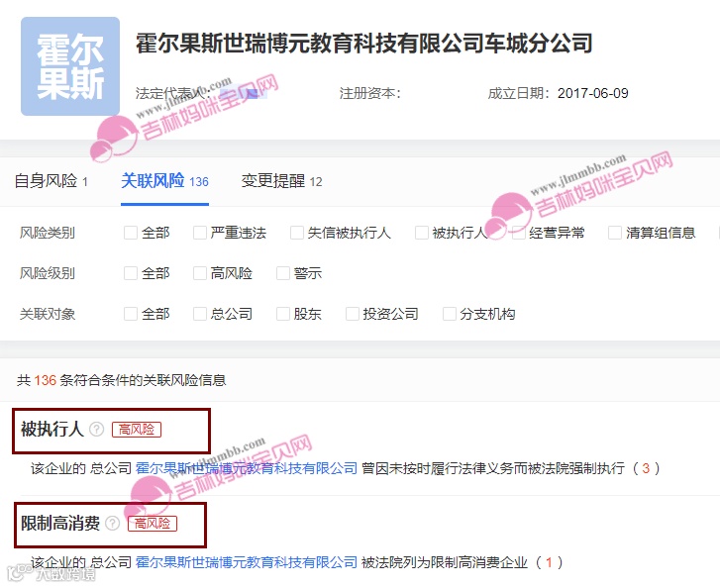Check 全部 in 风险类别 row

[131, 233]
